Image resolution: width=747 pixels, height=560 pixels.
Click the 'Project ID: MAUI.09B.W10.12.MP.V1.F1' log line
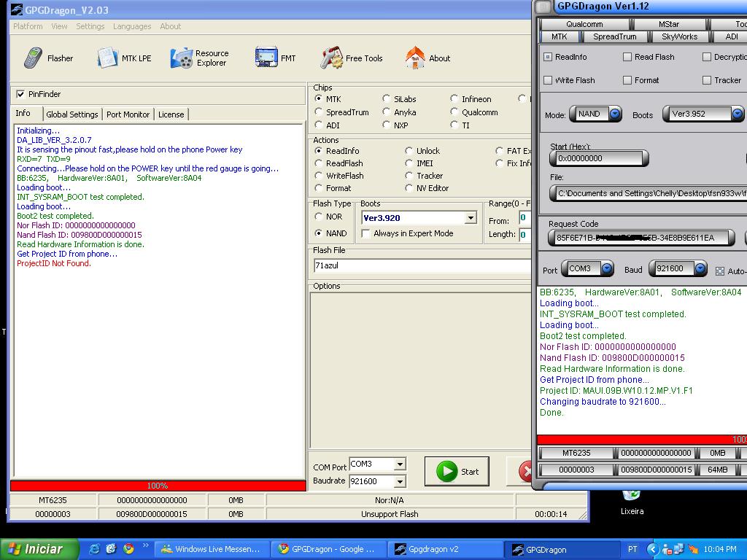coord(616,391)
